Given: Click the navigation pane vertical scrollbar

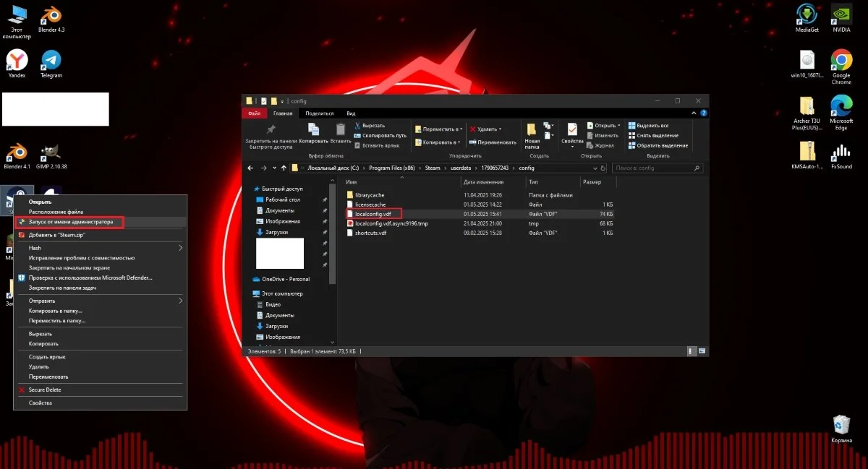Looking at the screenshot, I should click(x=333, y=233).
